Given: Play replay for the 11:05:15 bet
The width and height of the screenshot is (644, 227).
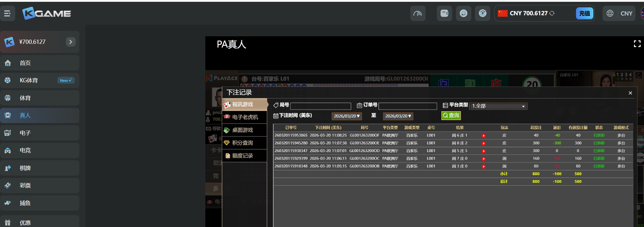Looking at the screenshot, I should pyautogui.click(x=484, y=167).
